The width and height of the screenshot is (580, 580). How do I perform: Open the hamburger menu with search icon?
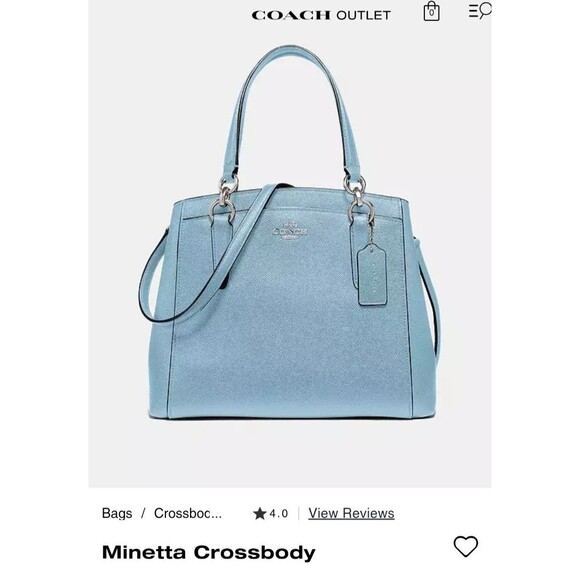coord(480,10)
